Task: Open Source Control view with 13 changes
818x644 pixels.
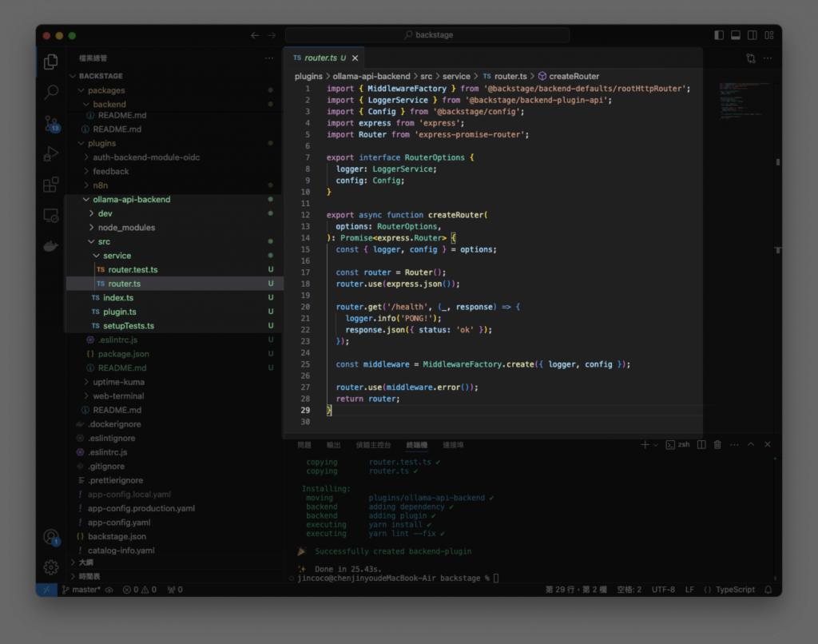Action: (51, 123)
